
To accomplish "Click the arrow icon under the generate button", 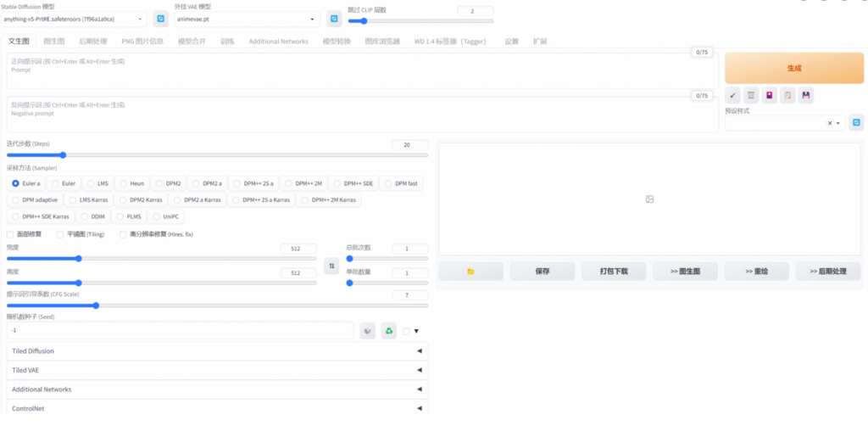I will (x=733, y=96).
